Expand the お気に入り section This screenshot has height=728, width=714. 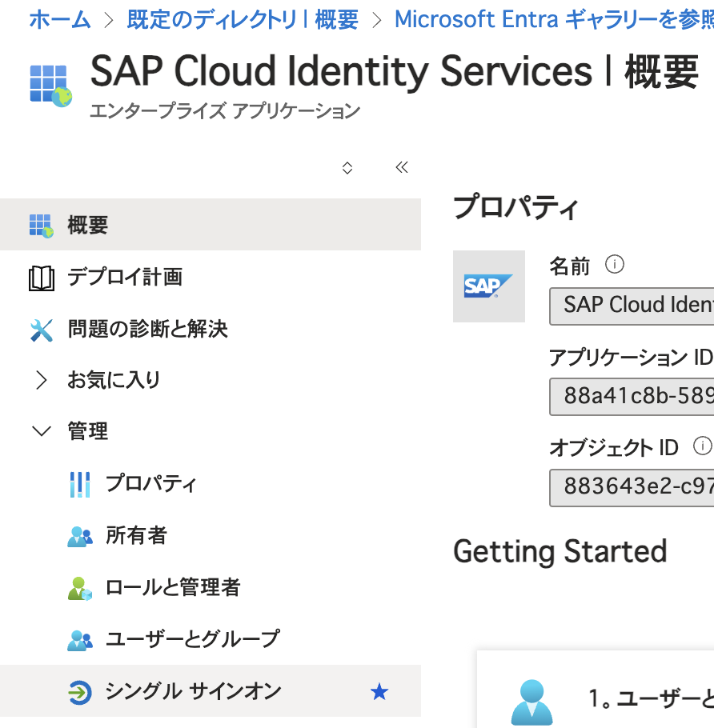click(41, 380)
